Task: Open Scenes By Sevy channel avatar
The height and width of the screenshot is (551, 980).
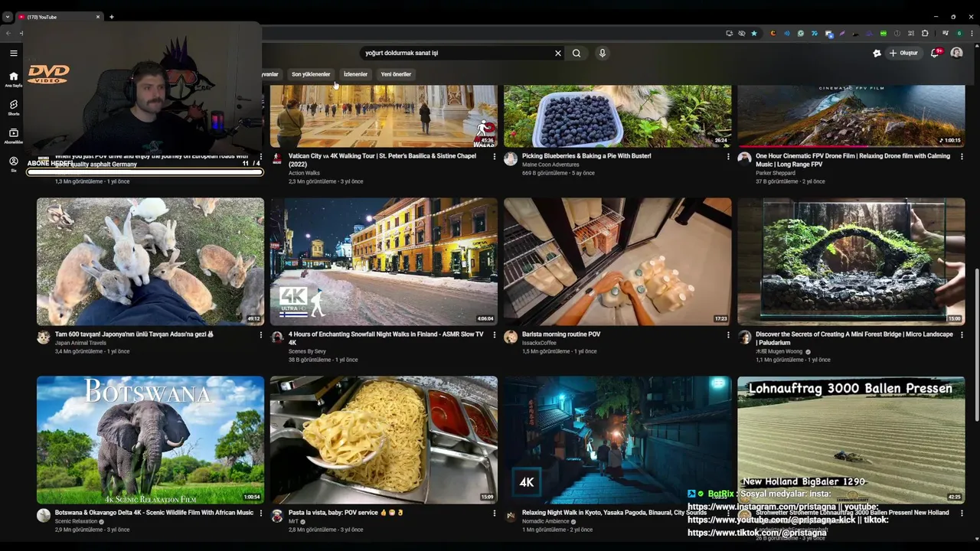Action: (x=277, y=337)
